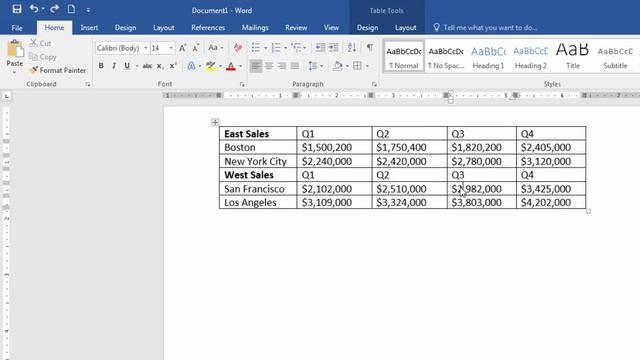Toggle strikethrough formatting
Viewport: 640px width, 360px height.
[147, 66]
